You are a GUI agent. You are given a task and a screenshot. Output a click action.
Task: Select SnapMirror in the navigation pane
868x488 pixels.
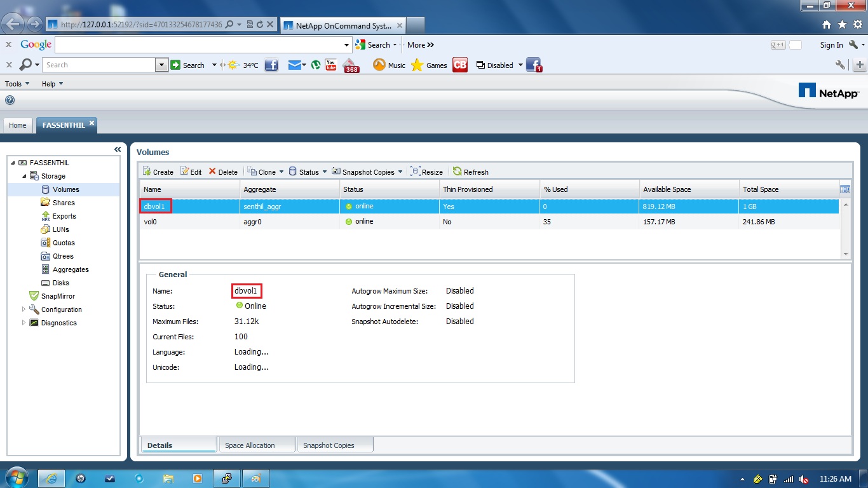[x=58, y=295]
